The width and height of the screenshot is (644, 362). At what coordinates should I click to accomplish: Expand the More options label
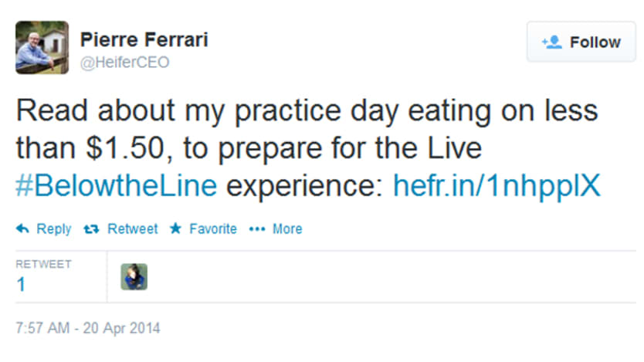point(287,229)
